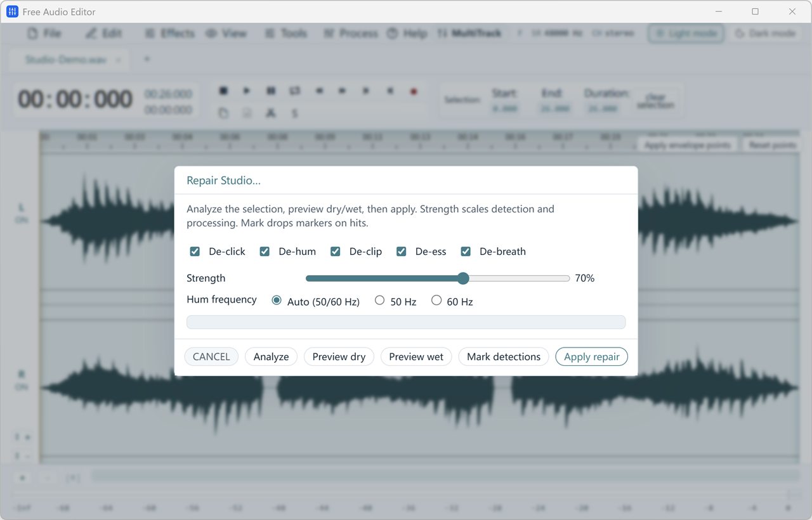Click Mark detections
This screenshot has height=520, width=812.
click(x=504, y=356)
